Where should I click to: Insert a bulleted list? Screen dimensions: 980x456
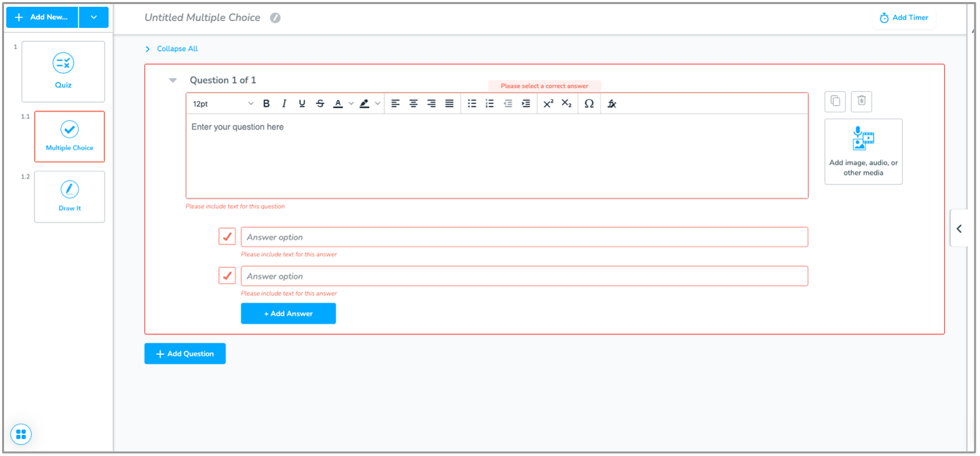coord(471,104)
